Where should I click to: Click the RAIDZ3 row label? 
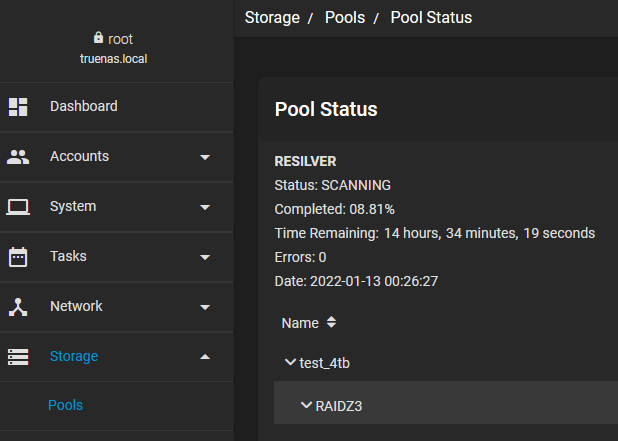click(339, 406)
